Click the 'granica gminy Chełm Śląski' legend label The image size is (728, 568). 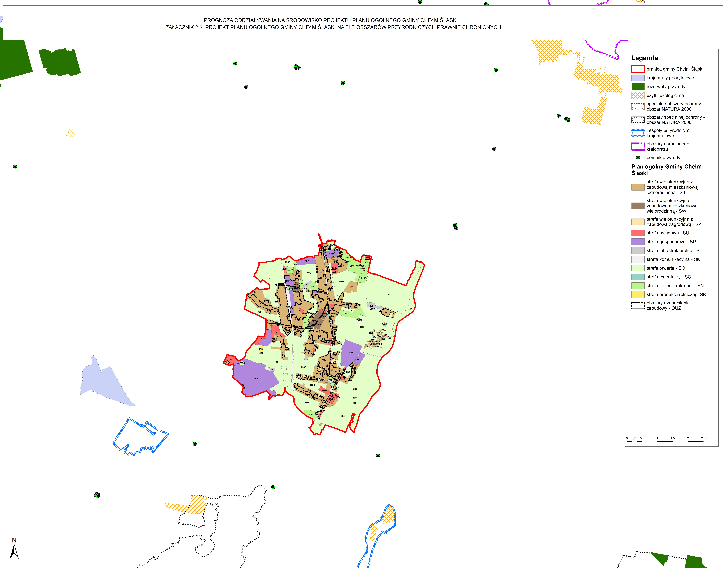click(x=675, y=69)
